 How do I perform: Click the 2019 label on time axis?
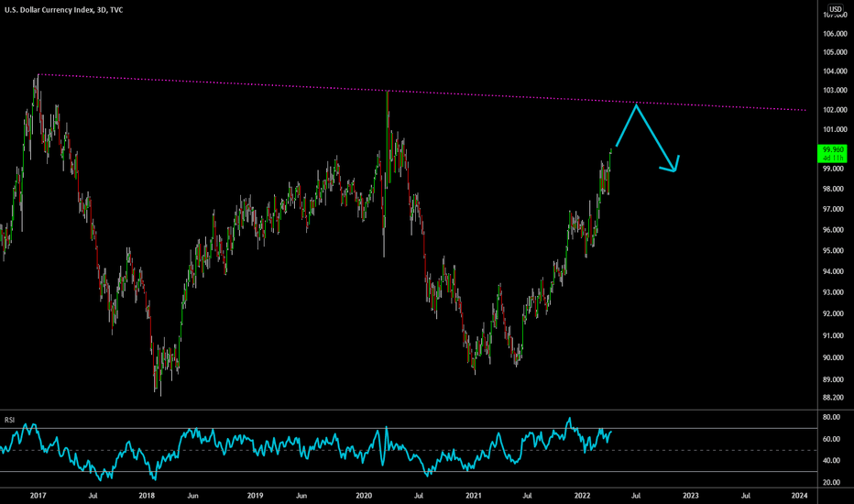pos(255,495)
